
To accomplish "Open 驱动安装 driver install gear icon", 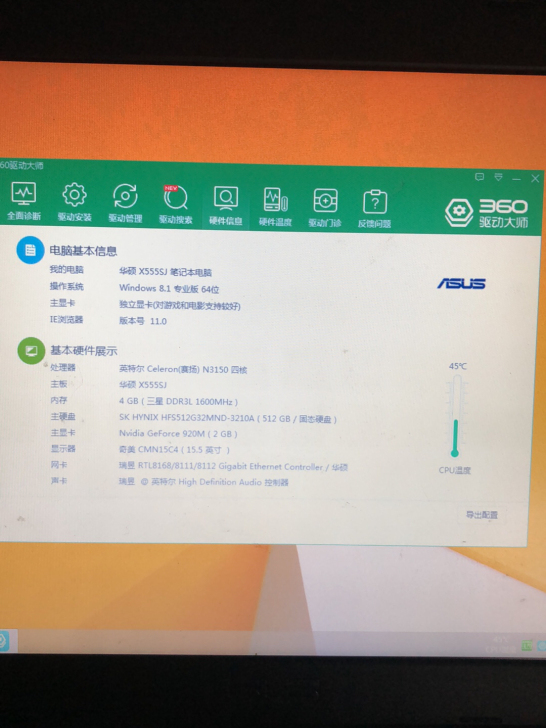I will 74,202.
